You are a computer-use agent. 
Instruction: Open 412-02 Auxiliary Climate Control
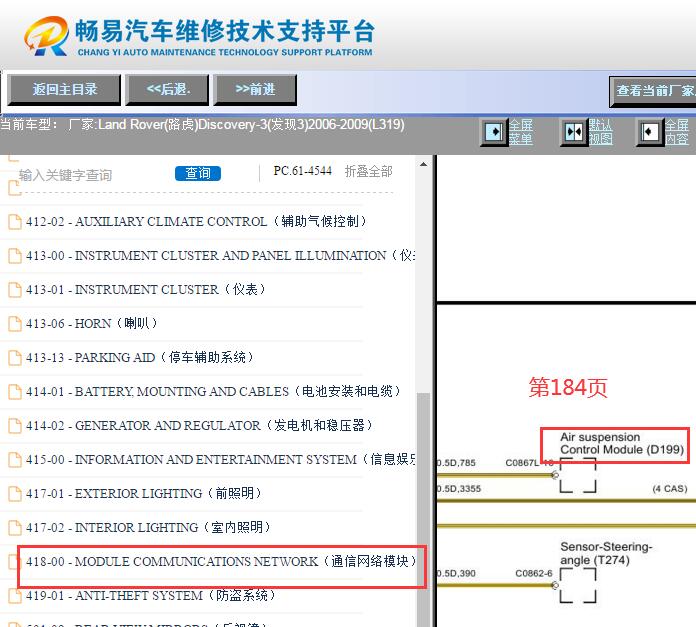pyautogui.click(x=196, y=221)
